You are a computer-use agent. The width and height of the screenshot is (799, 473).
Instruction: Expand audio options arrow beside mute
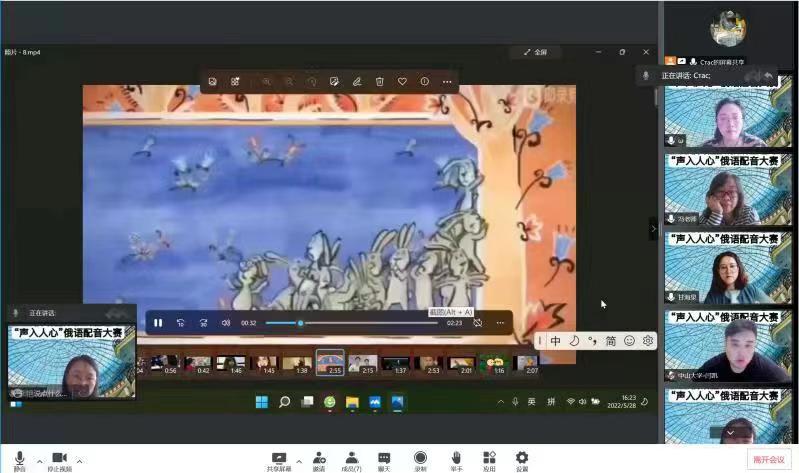40,461
